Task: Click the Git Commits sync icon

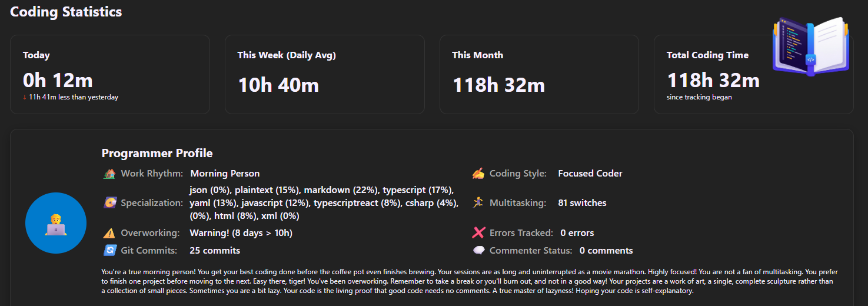Action: coord(109,251)
